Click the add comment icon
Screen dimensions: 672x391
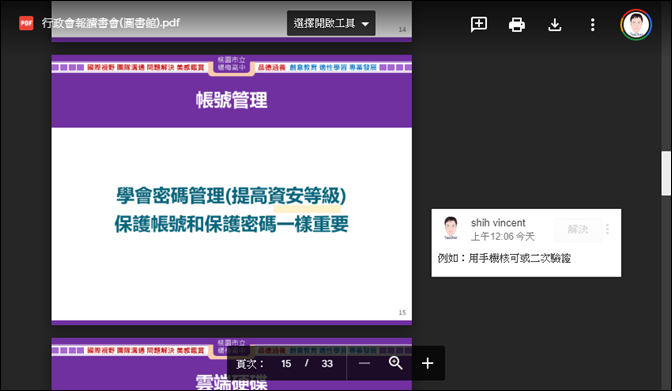pyautogui.click(x=478, y=24)
